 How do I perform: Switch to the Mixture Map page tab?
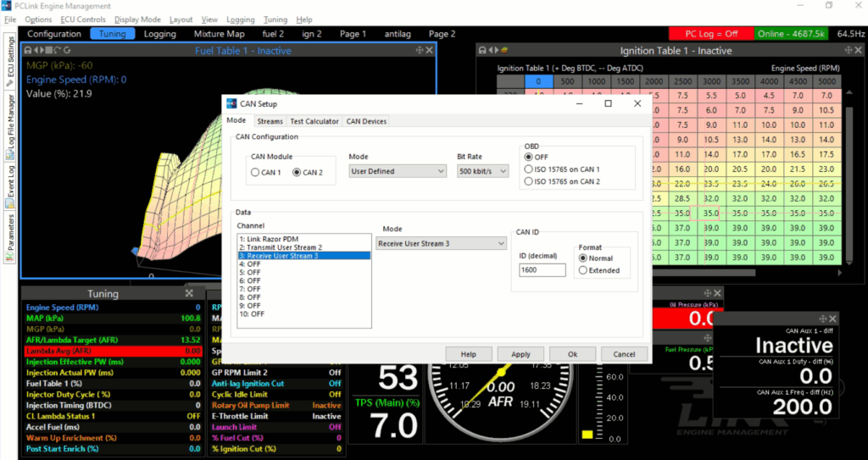coord(220,34)
